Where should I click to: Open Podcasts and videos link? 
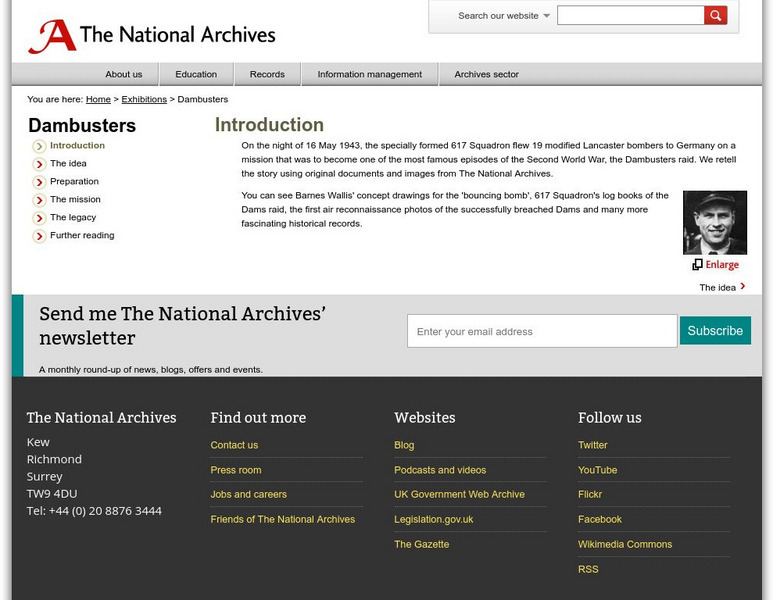(440, 470)
